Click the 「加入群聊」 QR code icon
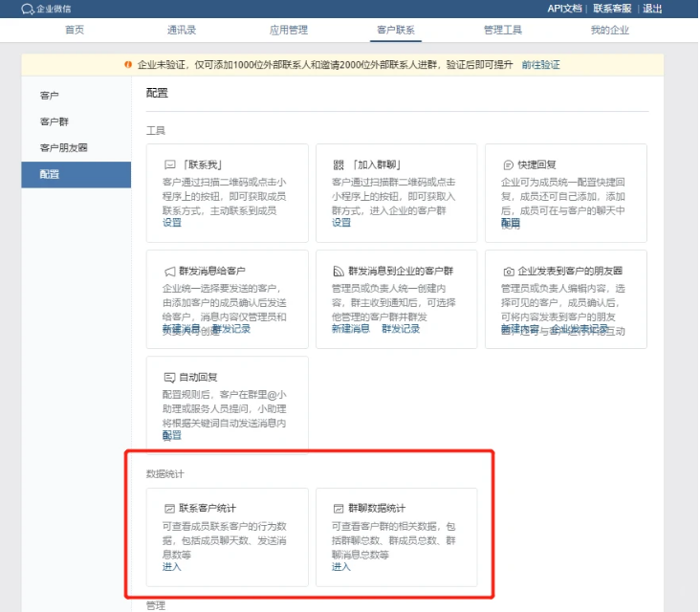The width and height of the screenshot is (700, 612). point(338,164)
